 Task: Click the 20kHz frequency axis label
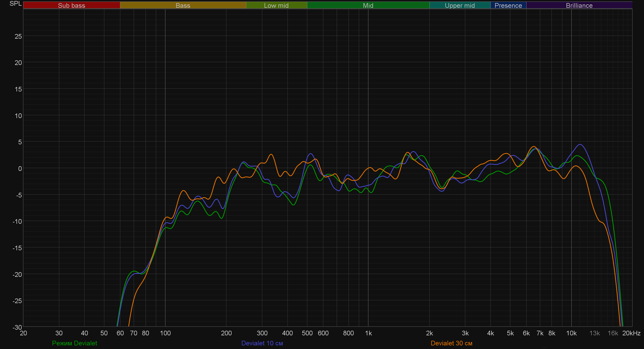(631, 333)
